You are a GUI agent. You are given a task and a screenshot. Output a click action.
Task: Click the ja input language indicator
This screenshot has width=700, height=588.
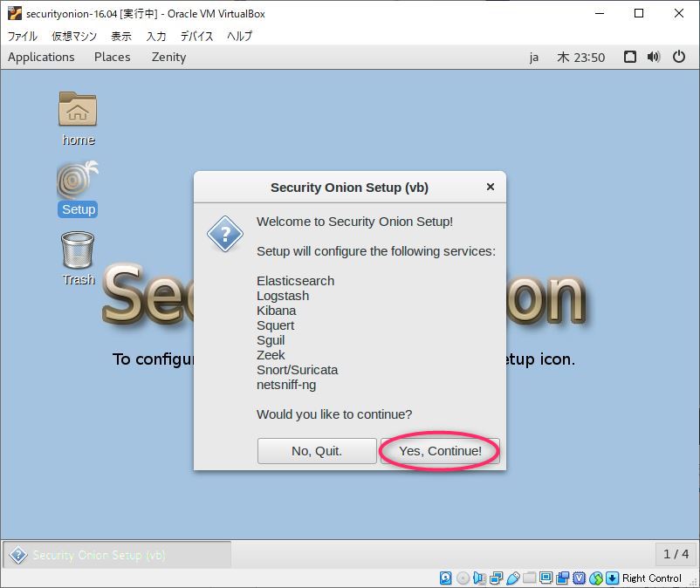(534, 58)
